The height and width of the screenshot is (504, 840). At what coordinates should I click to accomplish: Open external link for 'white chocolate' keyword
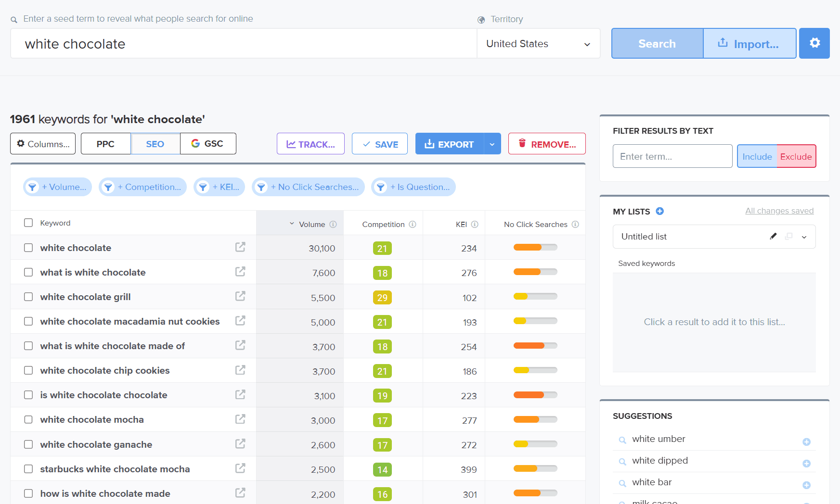(240, 247)
